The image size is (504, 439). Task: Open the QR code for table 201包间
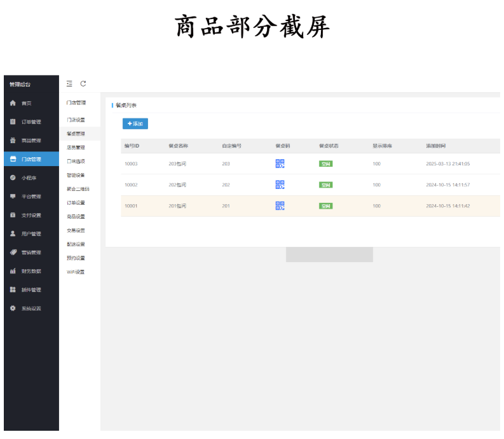coord(280,206)
